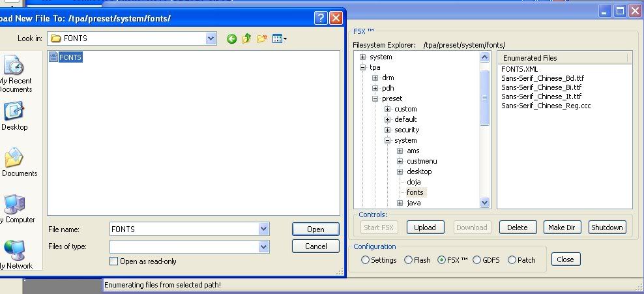Open the Views menu icon
The image size is (644, 294).
(279, 39)
